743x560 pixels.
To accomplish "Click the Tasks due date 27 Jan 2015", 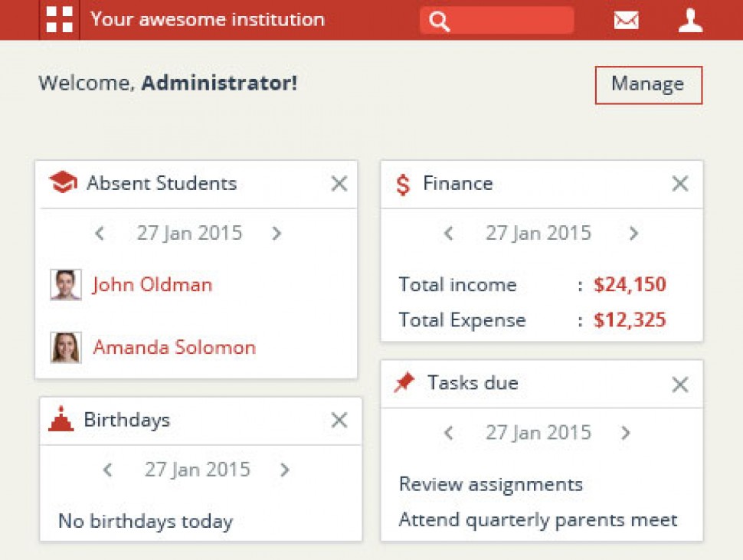I will (538, 433).
